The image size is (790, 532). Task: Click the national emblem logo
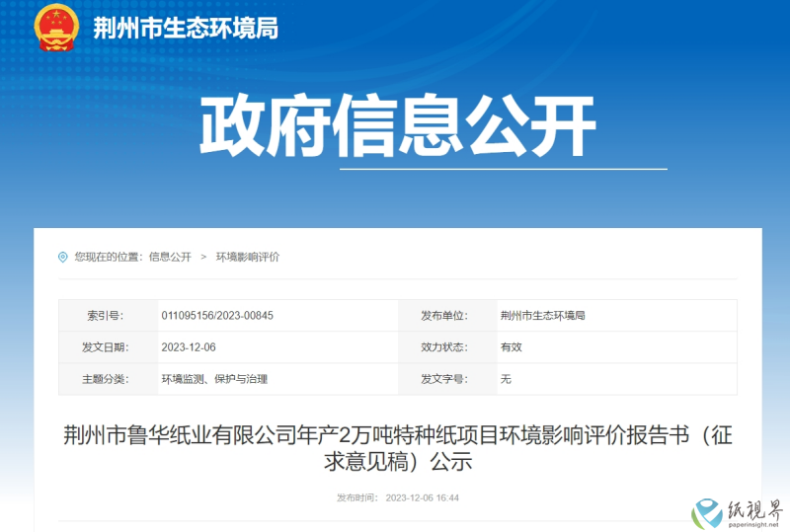click(56, 28)
